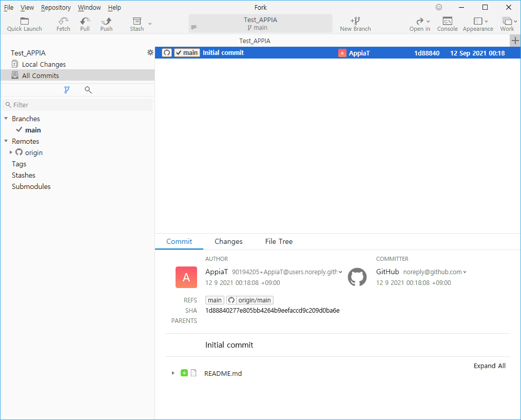Click the commit SHA hash text
The width and height of the screenshot is (521, 420).
[x=272, y=310]
